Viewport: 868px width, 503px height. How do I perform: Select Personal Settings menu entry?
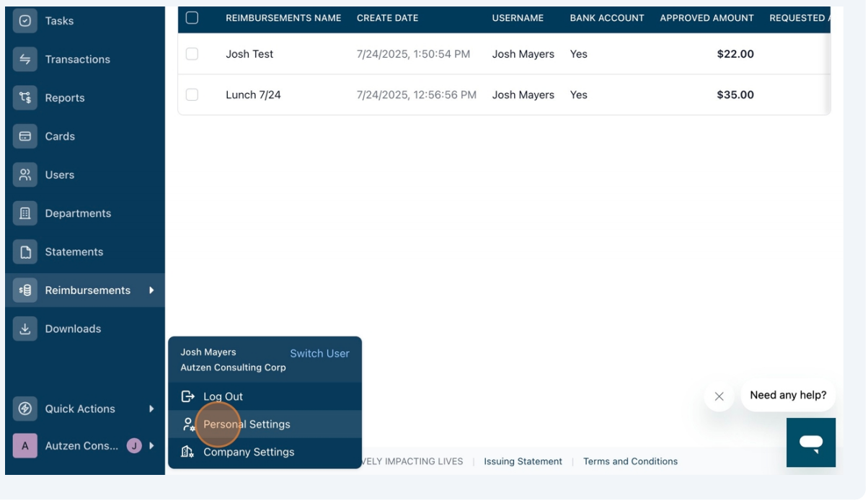pyautogui.click(x=265, y=424)
